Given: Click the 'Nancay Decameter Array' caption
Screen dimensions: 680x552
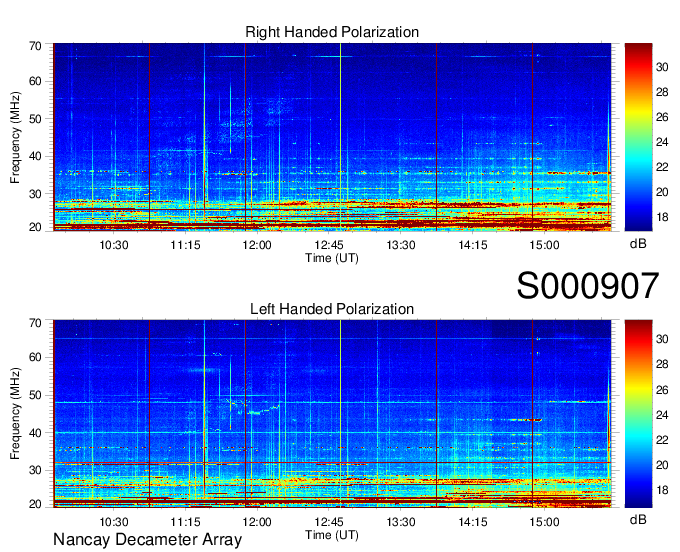Looking at the screenshot, I should coord(147,540).
